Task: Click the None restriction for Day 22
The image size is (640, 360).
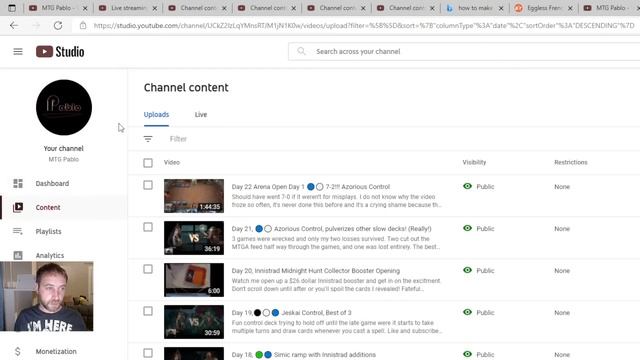Action: coord(562,187)
